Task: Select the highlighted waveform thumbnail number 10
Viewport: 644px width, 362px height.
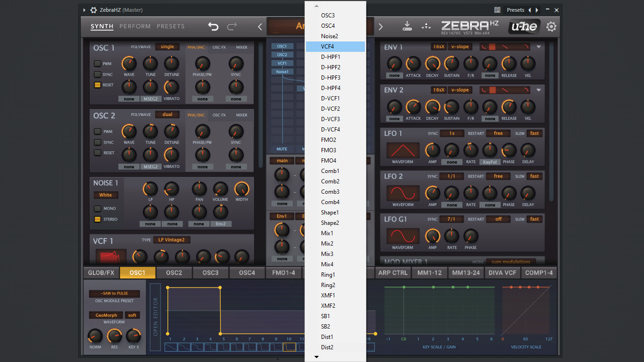Action: click(289, 347)
